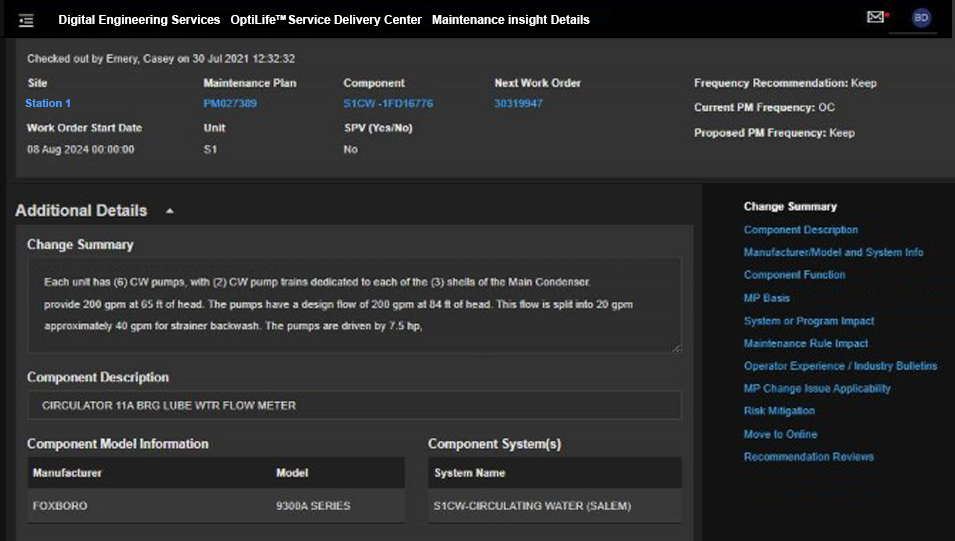The image size is (955, 541).
Task: Click the Change Summary textarea resize handle
Action: pos(676,348)
